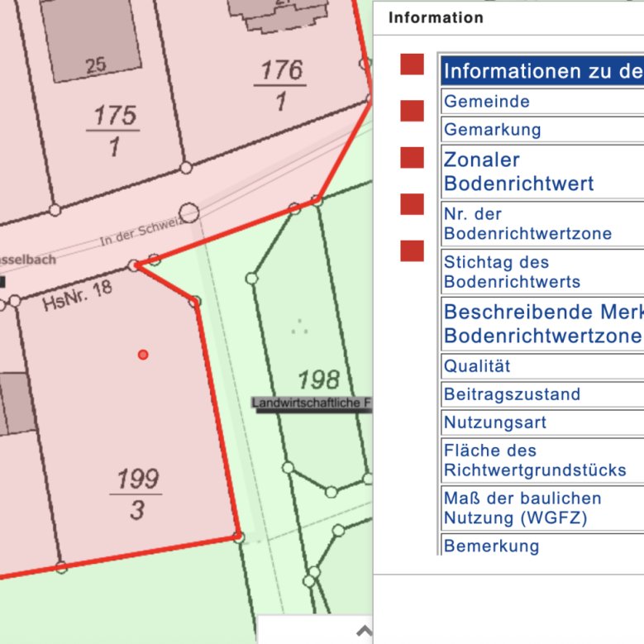The image size is (644, 644).
Task: Click the red square beside Stichtag des Bodenrichtwerts
Action: pos(412,250)
